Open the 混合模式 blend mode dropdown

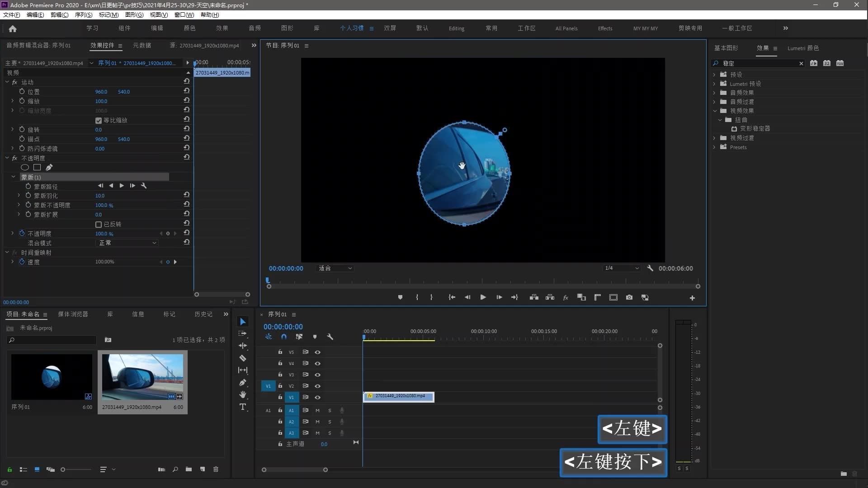pyautogui.click(x=127, y=243)
